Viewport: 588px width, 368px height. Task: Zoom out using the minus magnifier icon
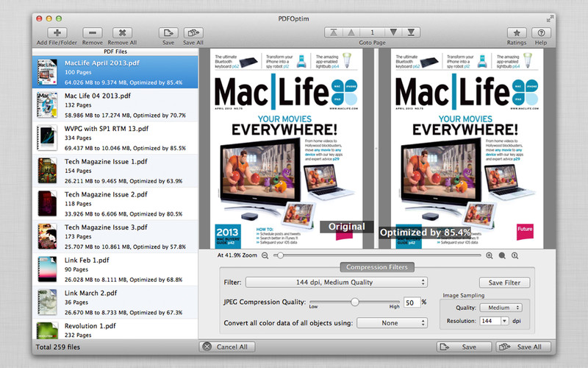[265, 255]
